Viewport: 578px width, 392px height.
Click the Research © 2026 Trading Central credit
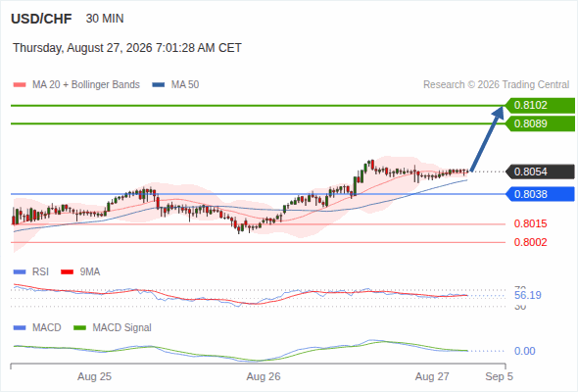[x=496, y=85]
